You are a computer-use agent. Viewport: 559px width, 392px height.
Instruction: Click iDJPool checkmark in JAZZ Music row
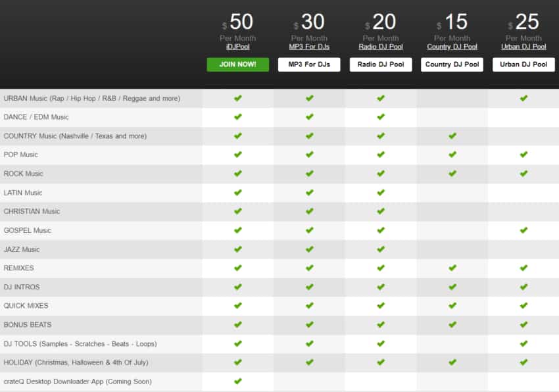(238, 249)
